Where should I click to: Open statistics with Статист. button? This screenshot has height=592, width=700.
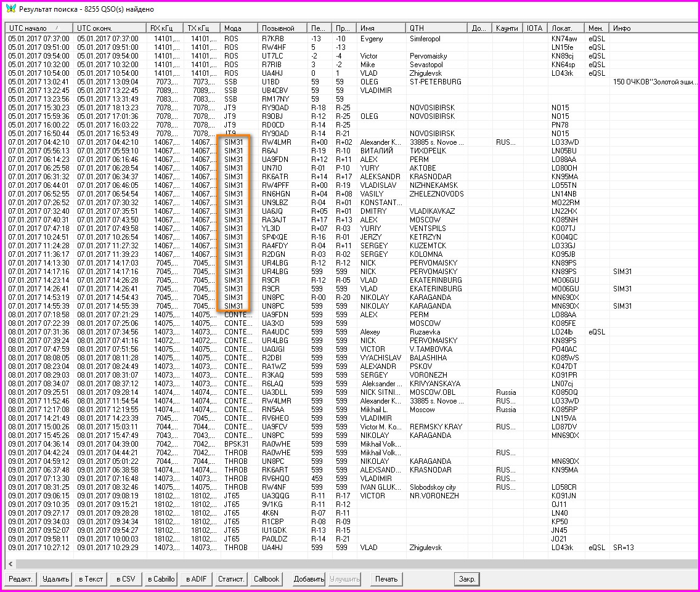coord(232,579)
